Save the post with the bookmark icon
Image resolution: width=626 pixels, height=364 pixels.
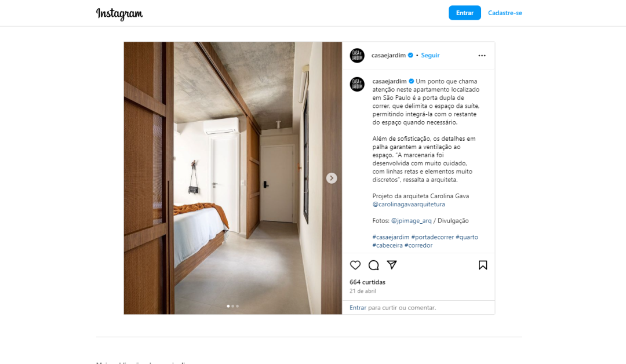click(x=483, y=265)
